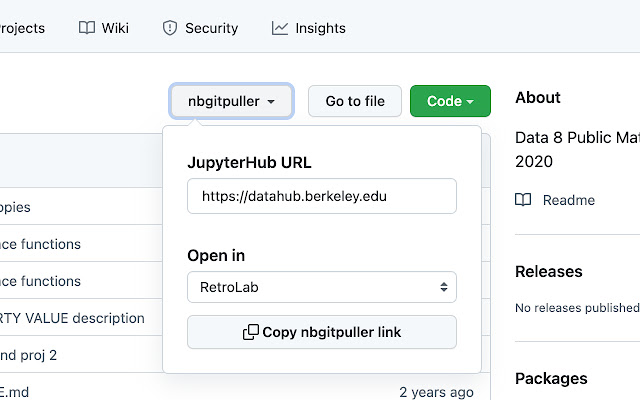Open the Releases section heading
This screenshot has width=640, height=400.
(x=549, y=271)
